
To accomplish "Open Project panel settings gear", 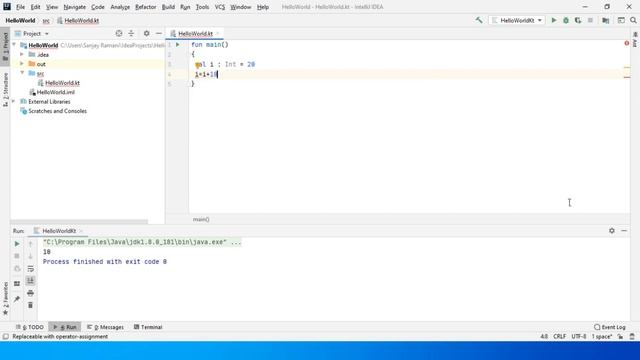I will pos(147,33).
